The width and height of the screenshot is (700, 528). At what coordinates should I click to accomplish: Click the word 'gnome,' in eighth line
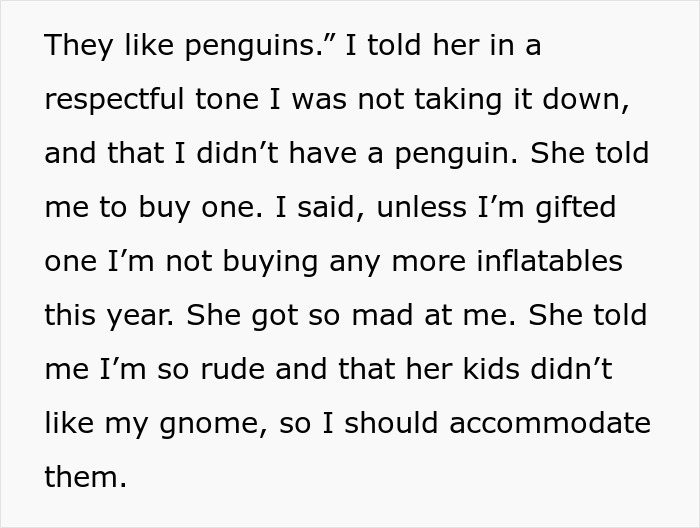213,424
